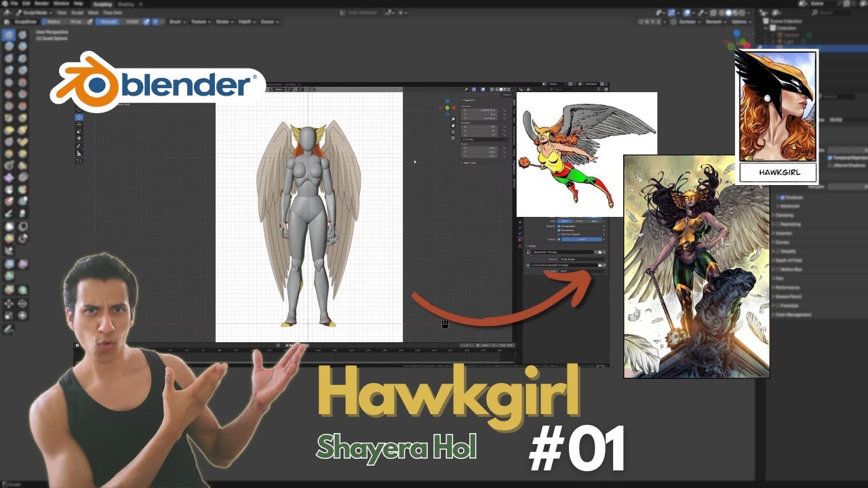Open the Falloff dropdown
The width and height of the screenshot is (868, 488).
click(245, 22)
